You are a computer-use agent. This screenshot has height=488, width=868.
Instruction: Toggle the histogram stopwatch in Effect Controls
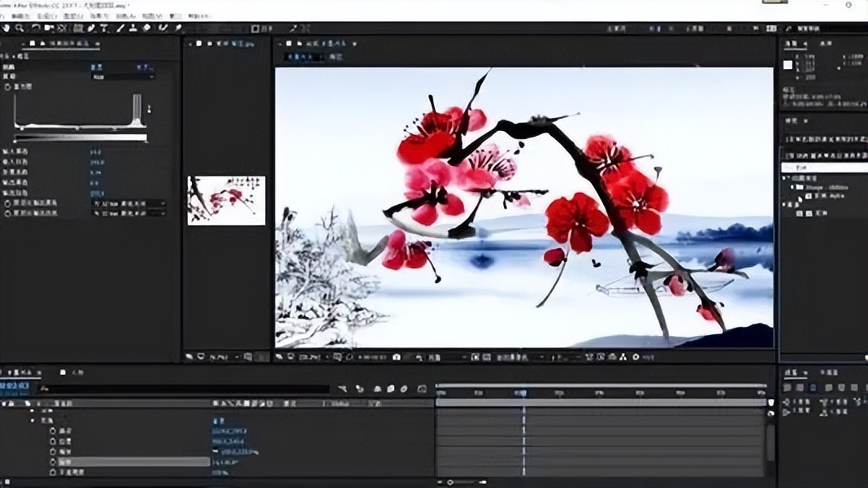[x=8, y=86]
